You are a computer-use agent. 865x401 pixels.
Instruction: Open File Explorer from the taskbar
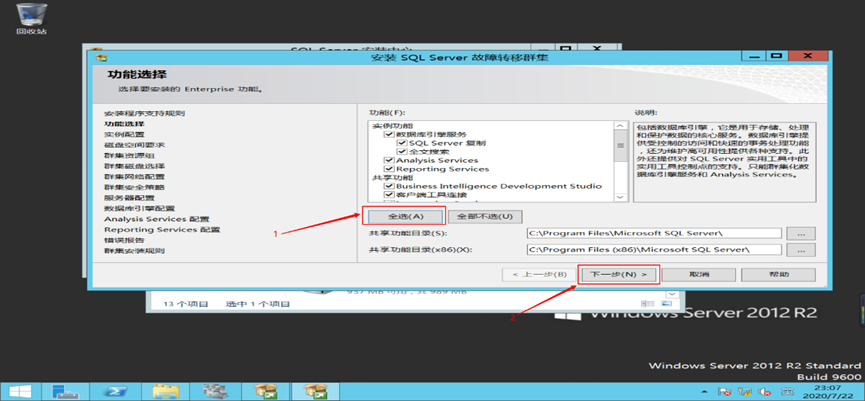click(164, 391)
